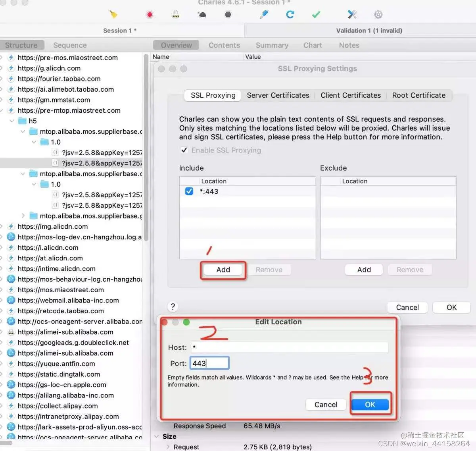Click the globe icon beside https://gs-loc-cn.apple.com
This screenshot has width=476, height=451.
point(11,385)
